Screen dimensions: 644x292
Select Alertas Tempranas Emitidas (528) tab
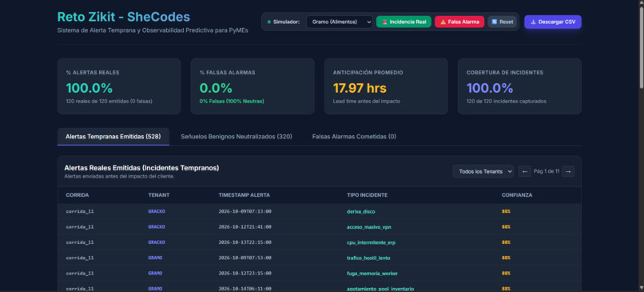tap(113, 137)
